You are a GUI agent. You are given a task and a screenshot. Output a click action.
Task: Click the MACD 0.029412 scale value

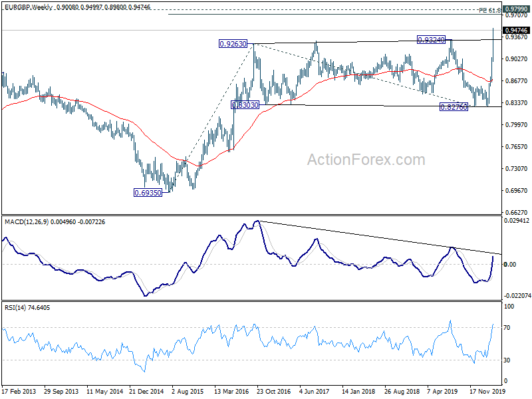517,221
